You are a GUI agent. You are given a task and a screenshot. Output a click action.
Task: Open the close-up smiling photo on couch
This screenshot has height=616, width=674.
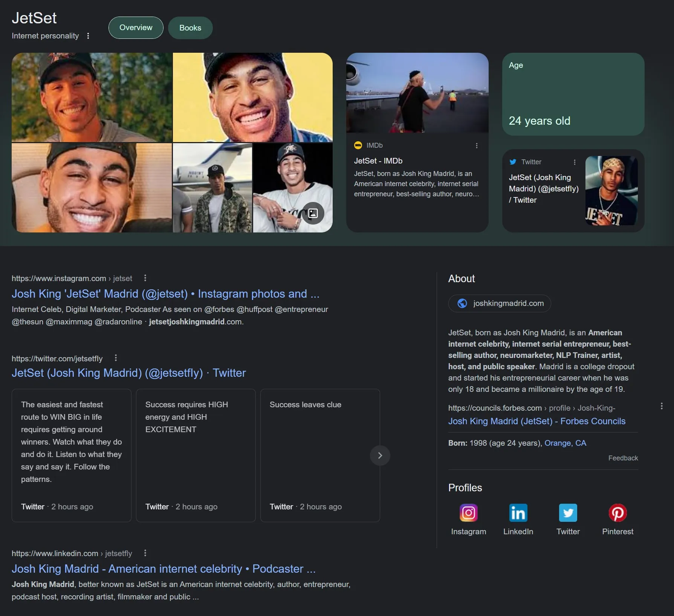[x=92, y=188]
